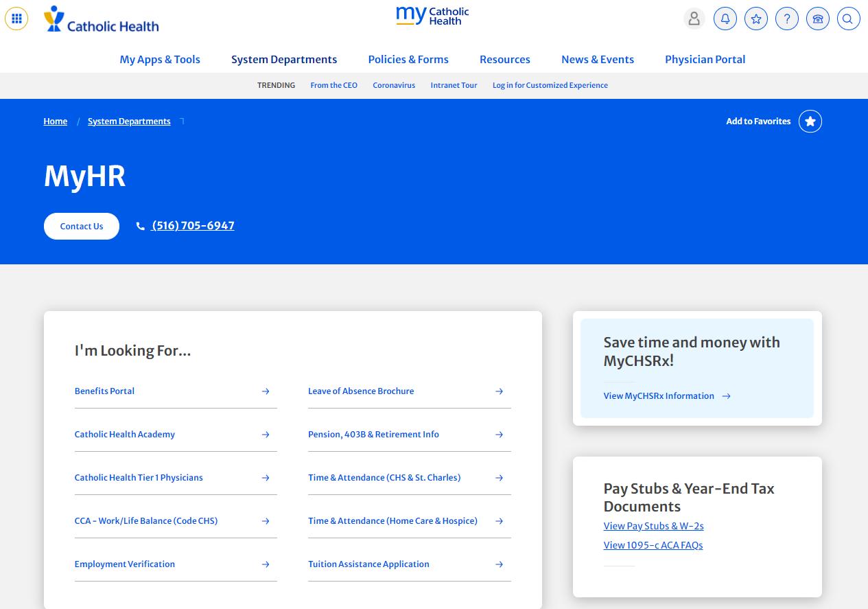Click arrow next to Employment Verification
This screenshot has width=868, height=609.
(266, 564)
